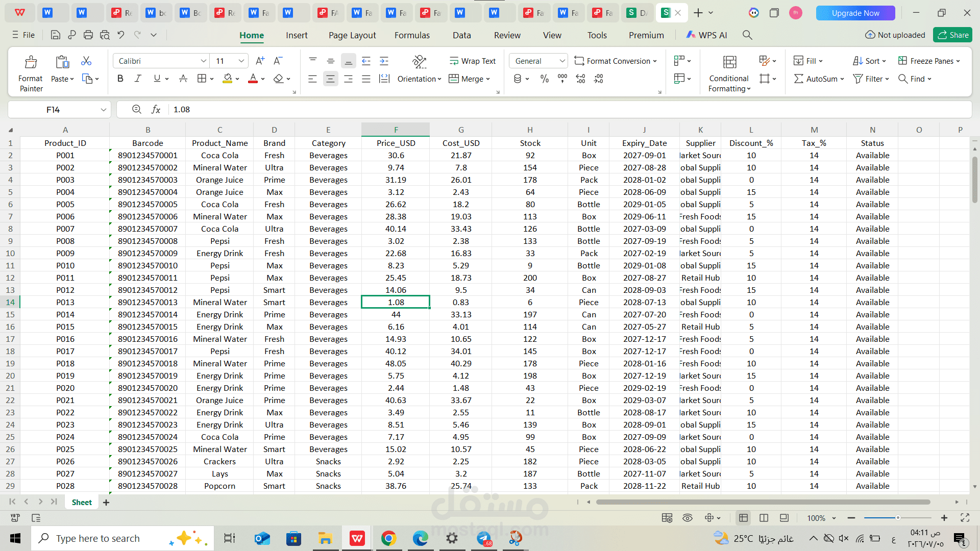Click the zoom slider handle
This screenshot has width=980, height=551.
point(898,518)
